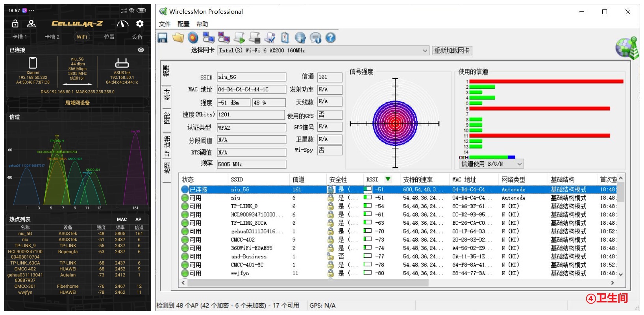644x315 pixels.
Task: Tap the 局域网设备 button in Cellular-Z
Action: tap(78, 103)
